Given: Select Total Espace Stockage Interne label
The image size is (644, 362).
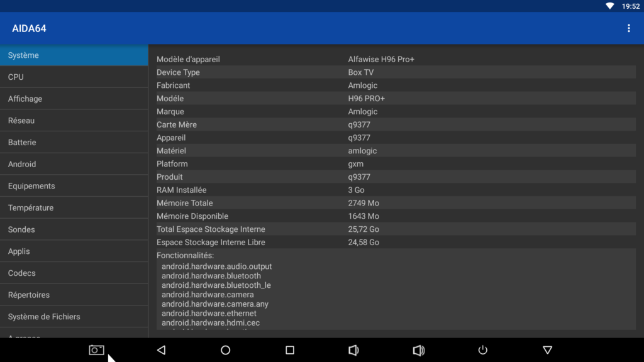Looking at the screenshot, I should [211, 229].
